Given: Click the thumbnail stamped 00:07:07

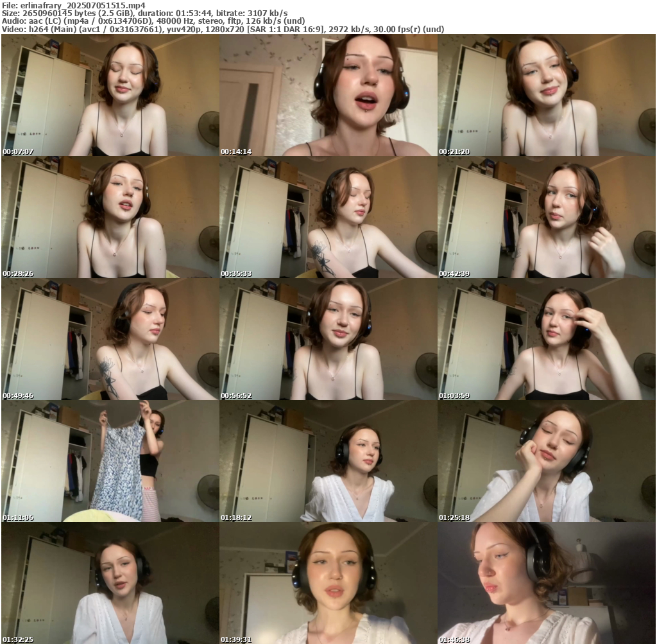Looking at the screenshot, I should tap(110, 95).
